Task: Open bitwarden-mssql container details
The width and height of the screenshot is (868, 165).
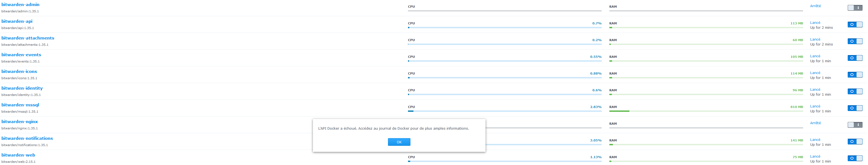Action: click(20, 105)
